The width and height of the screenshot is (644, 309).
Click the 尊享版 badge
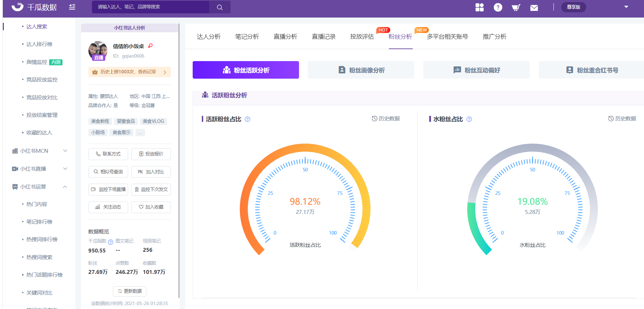pyautogui.click(x=573, y=7)
